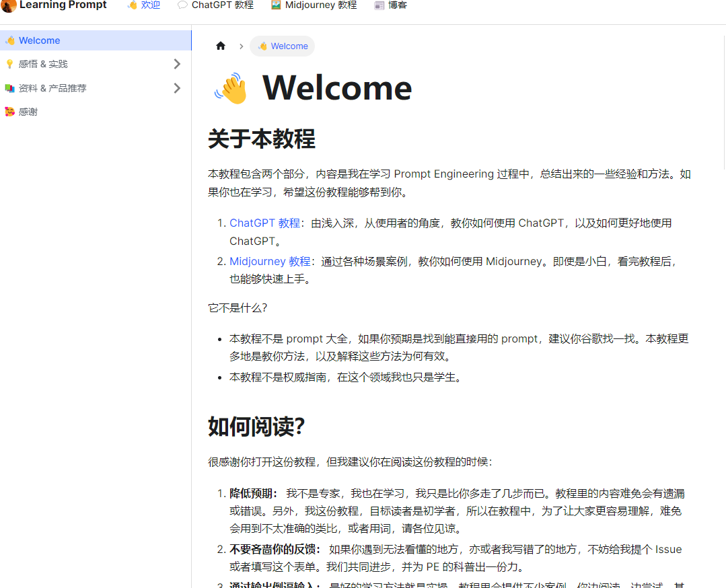The width and height of the screenshot is (726, 588).
Task: Click the books icon beside 资料 & 产品推荐
Action: pos(9,88)
